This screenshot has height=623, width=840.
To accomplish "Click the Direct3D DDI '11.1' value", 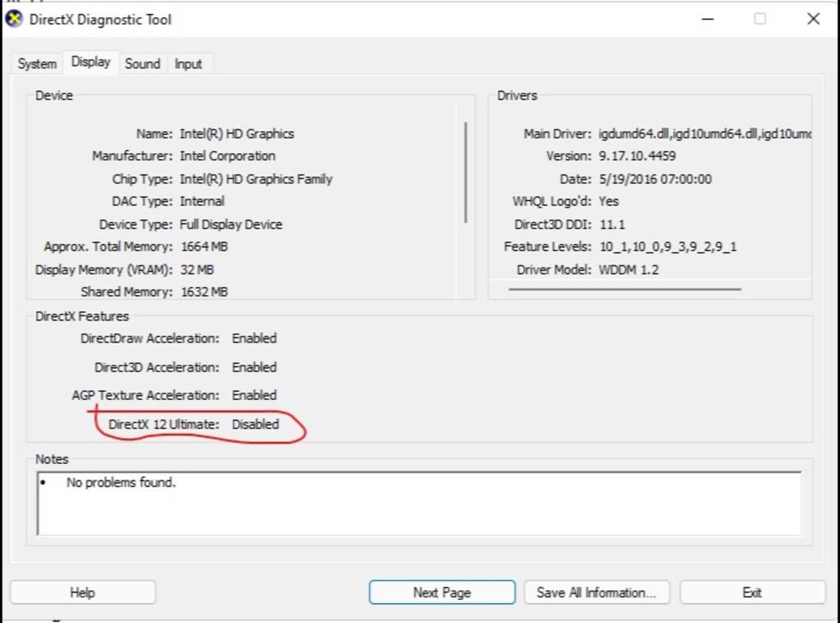I will [x=612, y=225].
